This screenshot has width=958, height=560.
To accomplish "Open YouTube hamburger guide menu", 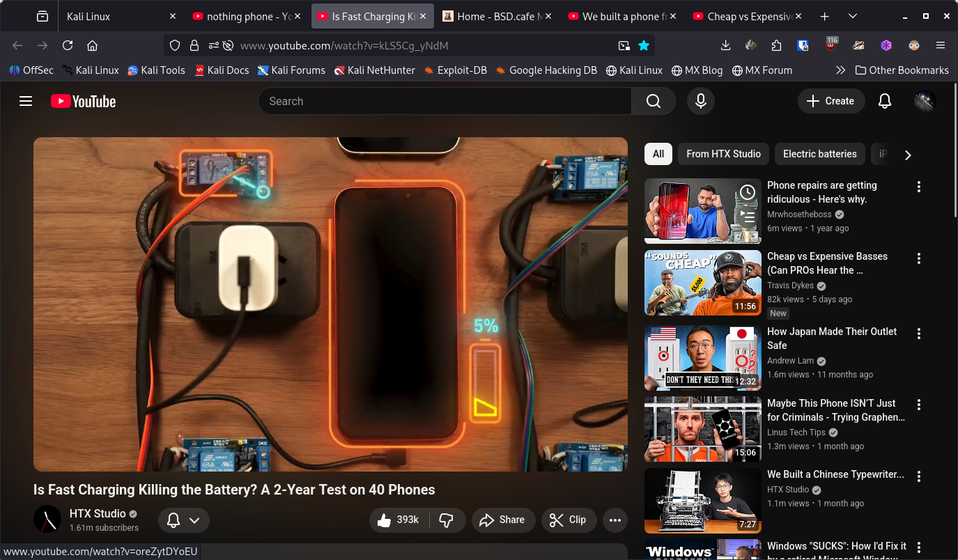I will [x=26, y=102].
